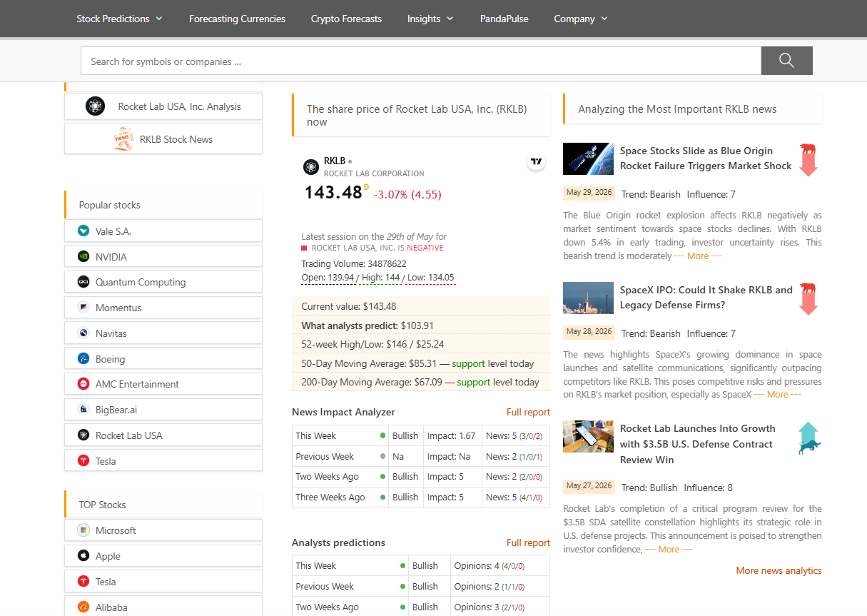The height and width of the screenshot is (616, 867).
Task: Open the TradingView logo icon
Action: coord(536,163)
